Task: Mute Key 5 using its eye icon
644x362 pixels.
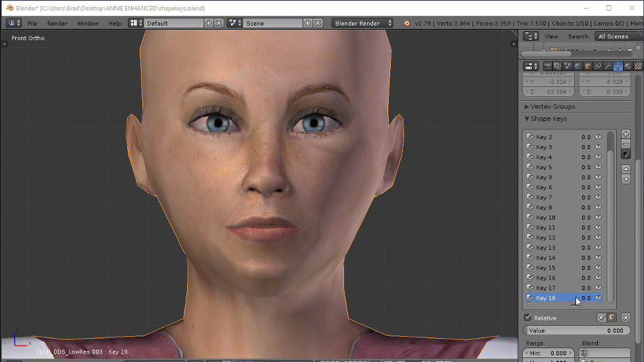Action: [x=598, y=167]
